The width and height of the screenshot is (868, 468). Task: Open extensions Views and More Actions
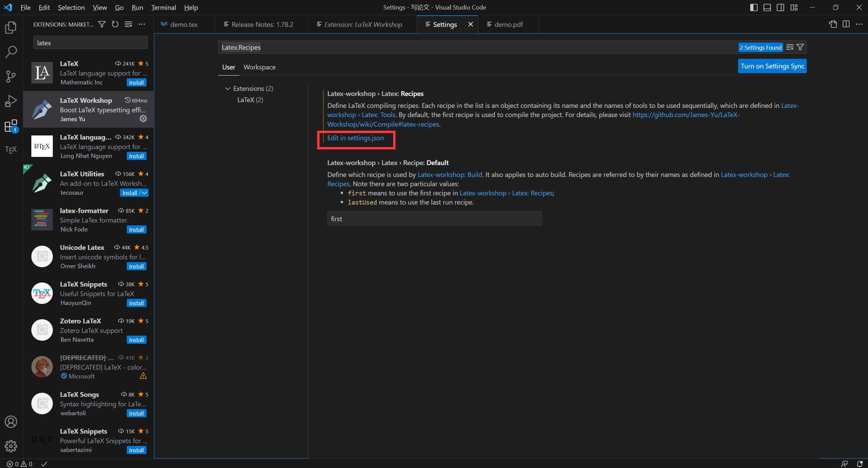[x=142, y=24]
